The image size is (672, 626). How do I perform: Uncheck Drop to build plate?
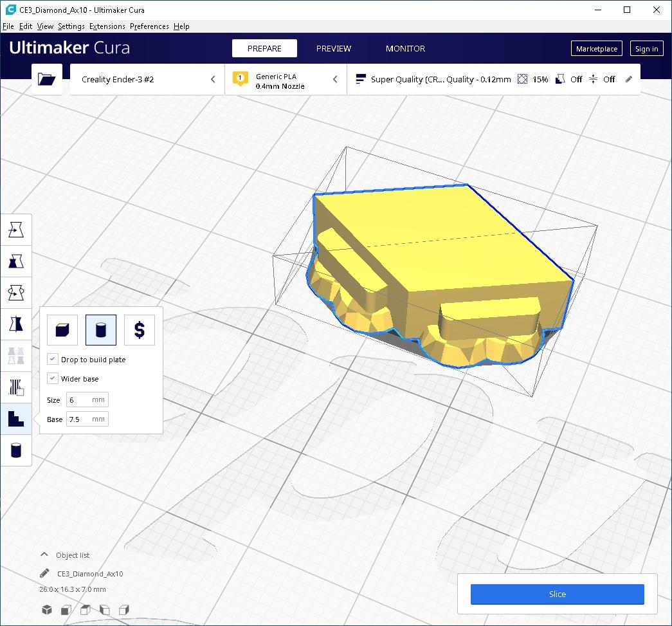pos(52,359)
